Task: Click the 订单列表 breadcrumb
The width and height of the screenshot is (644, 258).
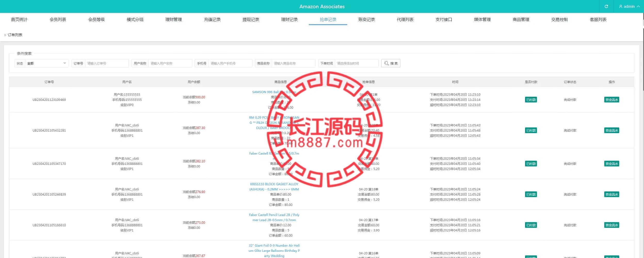Action: (x=15, y=35)
